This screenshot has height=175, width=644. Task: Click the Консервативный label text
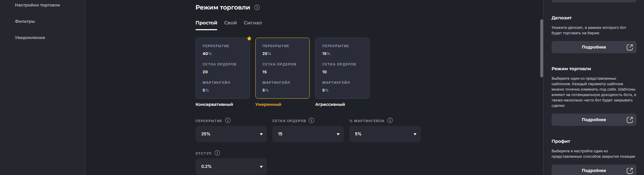click(x=214, y=104)
